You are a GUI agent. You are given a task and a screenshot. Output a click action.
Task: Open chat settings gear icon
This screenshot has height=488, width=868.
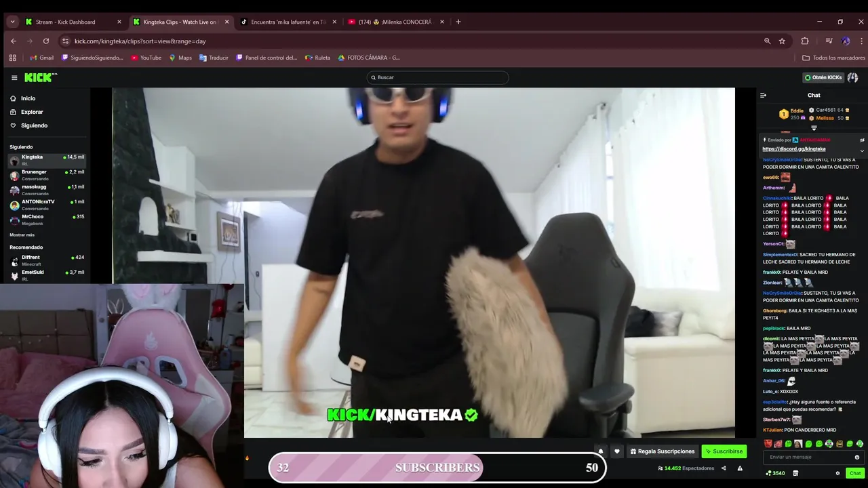tap(837, 473)
